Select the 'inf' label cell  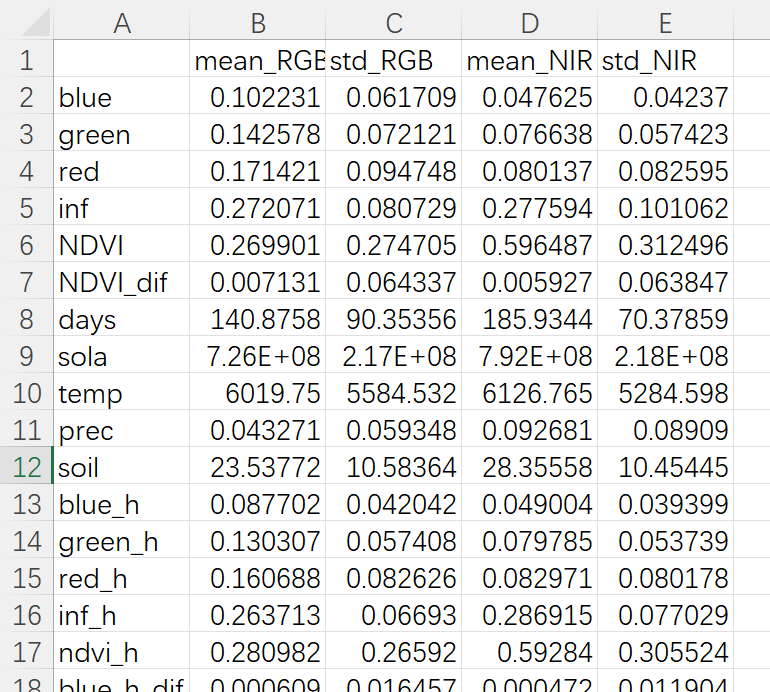[x=121, y=208]
